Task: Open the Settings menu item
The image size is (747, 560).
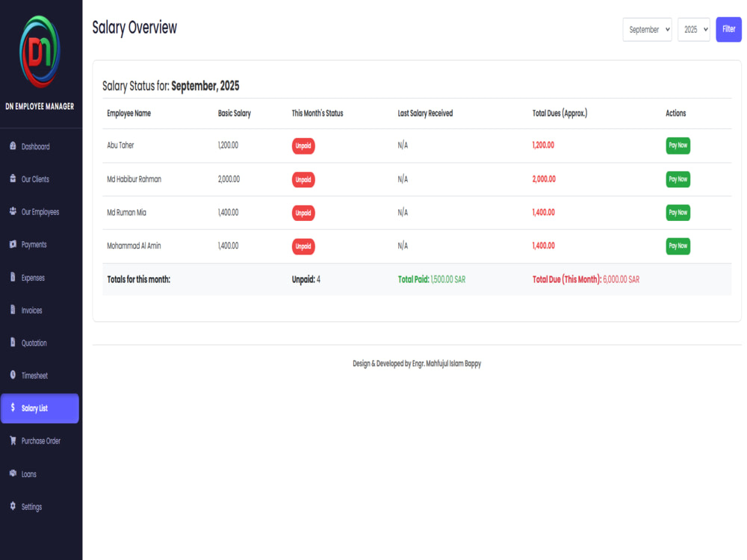Action: (40, 507)
